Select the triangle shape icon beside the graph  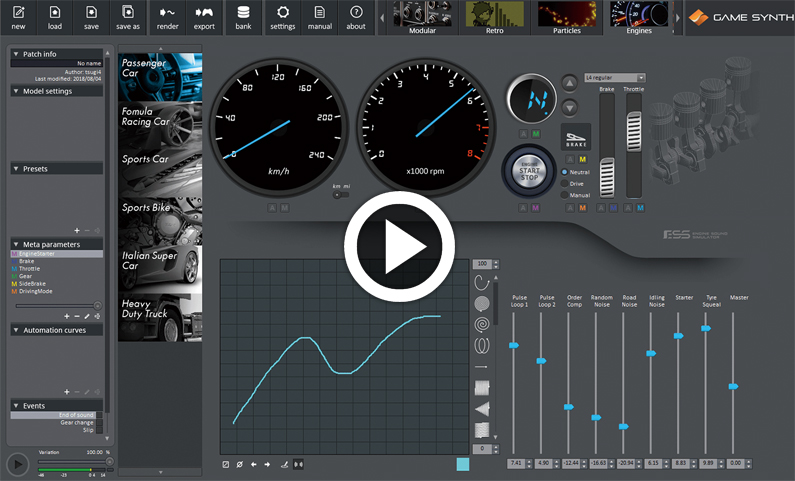point(482,409)
